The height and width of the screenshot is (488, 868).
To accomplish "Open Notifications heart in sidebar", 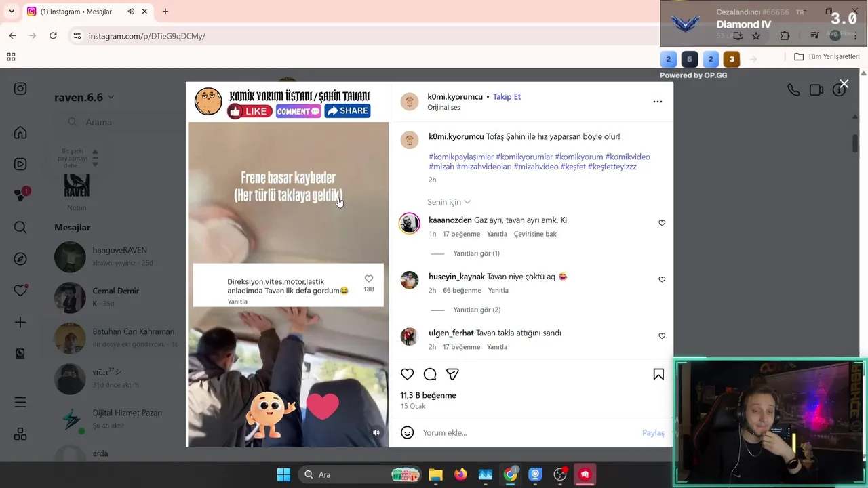I will tap(20, 290).
